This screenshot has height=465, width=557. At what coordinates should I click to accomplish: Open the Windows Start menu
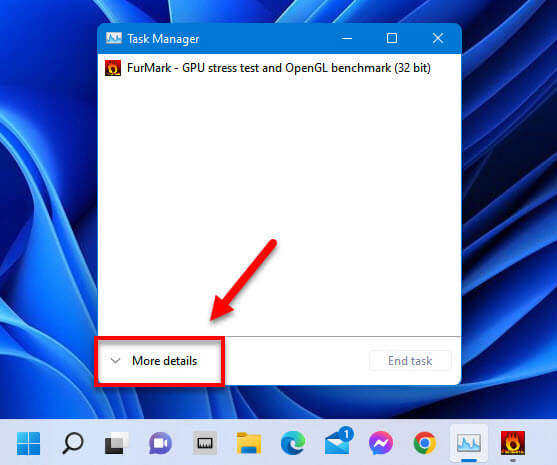(x=28, y=443)
